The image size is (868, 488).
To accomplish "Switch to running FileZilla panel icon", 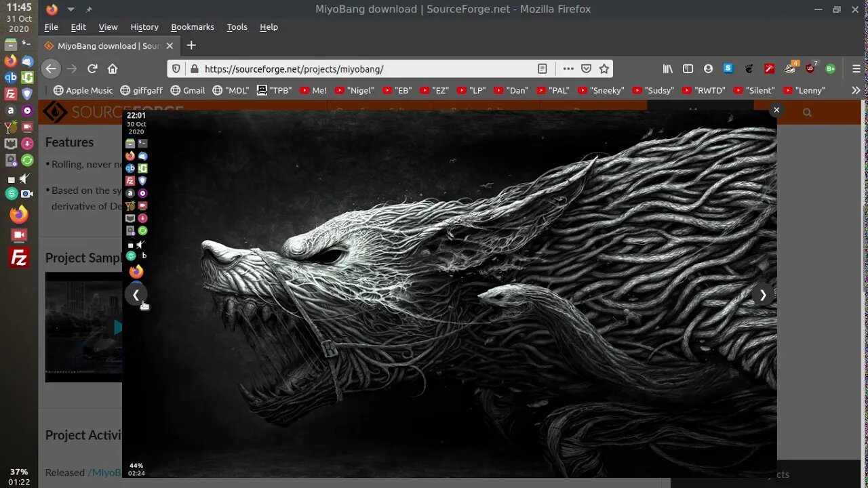I will (x=19, y=258).
